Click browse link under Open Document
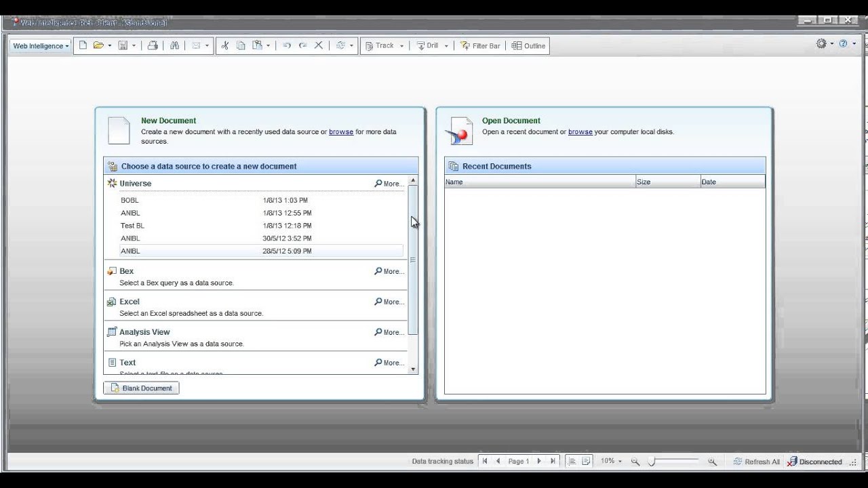868x488 pixels. pyautogui.click(x=580, y=131)
